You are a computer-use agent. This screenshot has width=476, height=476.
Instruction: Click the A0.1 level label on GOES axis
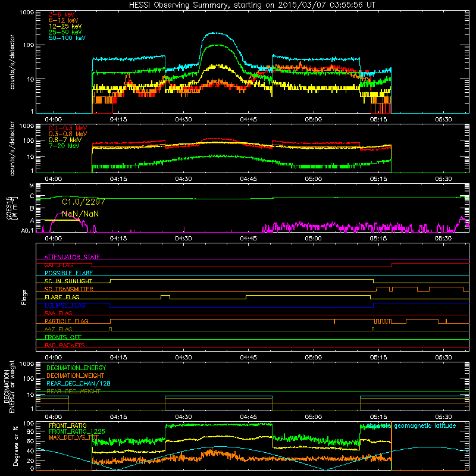pyautogui.click(x=27, y=230)
